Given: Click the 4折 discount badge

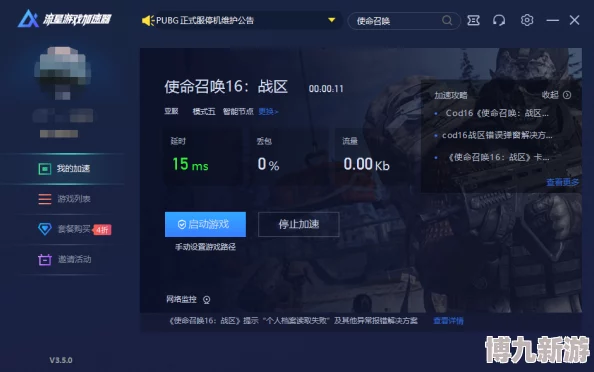Looking at the screenshot, I should click(102, 230).
